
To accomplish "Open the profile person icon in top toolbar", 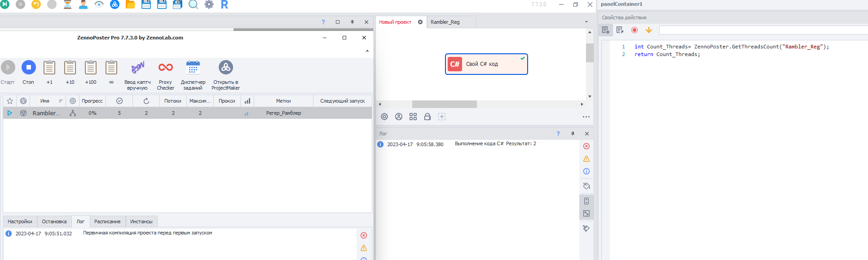I will click(83, 4).
